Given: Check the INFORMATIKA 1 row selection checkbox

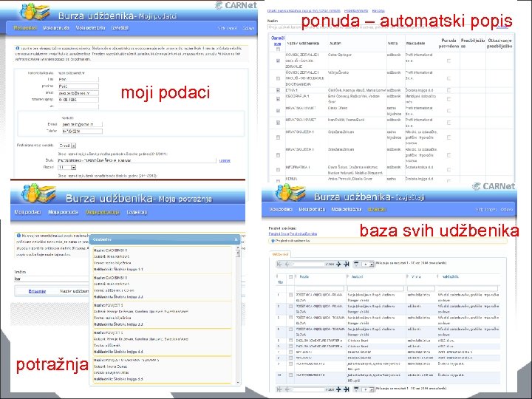Looking at the screenshot, I should point(279,170).
